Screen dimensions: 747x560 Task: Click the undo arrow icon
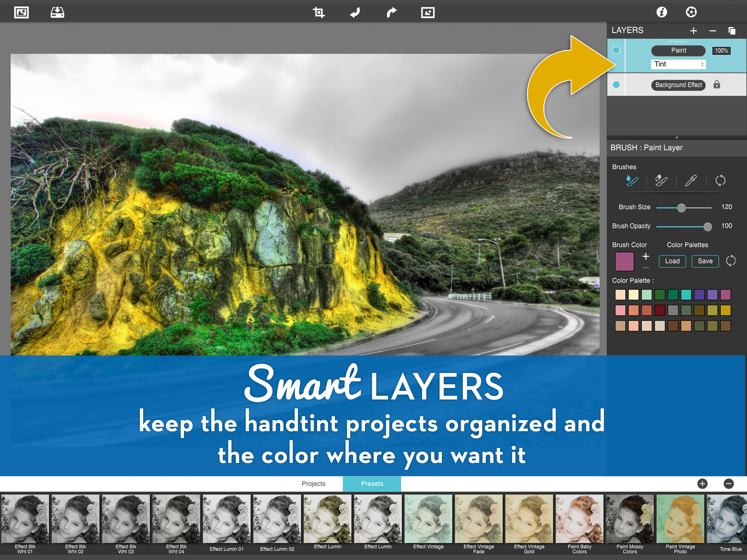click(x=355, y=13)
